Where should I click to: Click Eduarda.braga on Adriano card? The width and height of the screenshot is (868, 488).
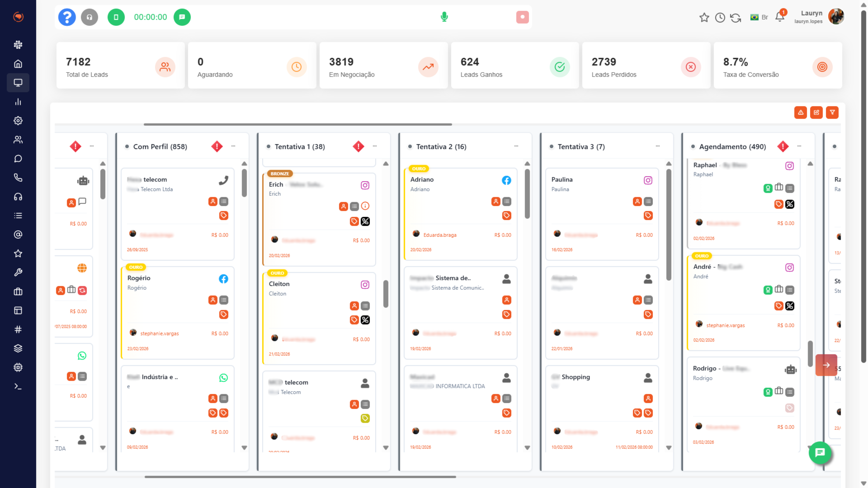pos(440,235)
